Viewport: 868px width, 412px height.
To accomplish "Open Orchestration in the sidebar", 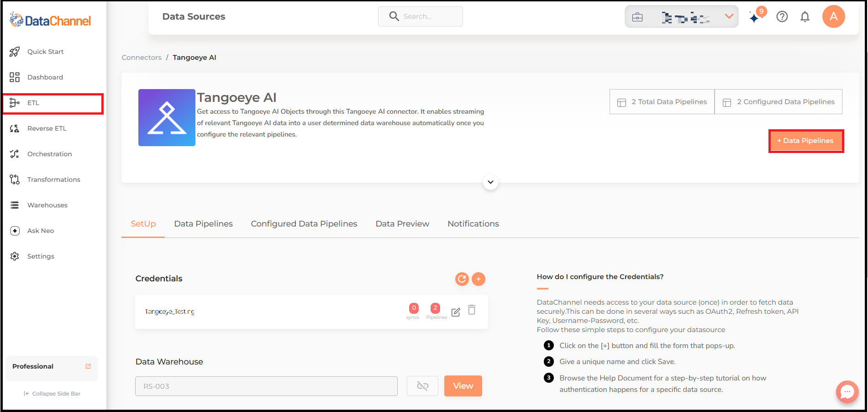I will tap(49, 154).
